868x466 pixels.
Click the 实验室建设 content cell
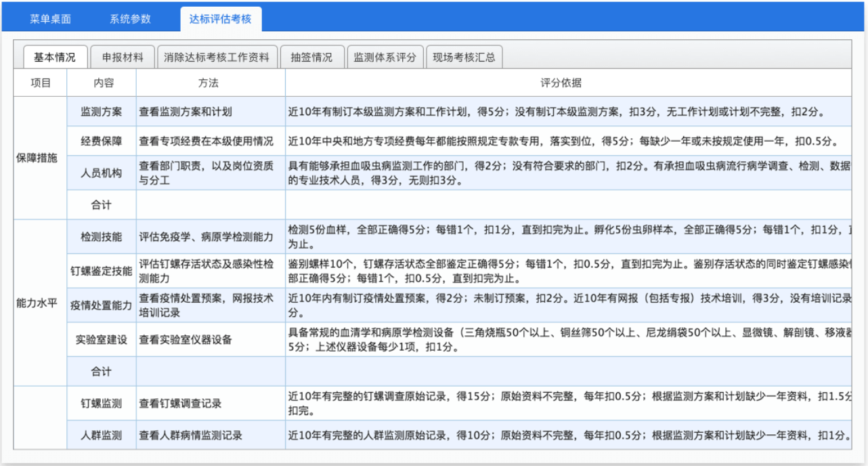tap(102, 340)
